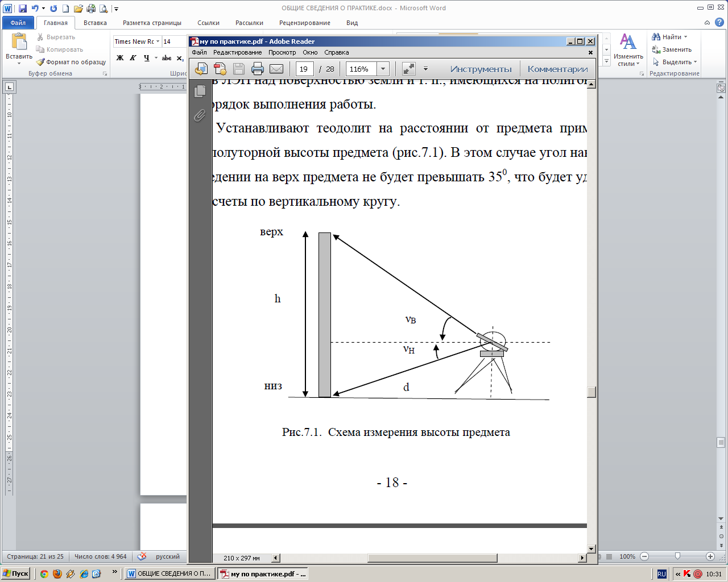The height and width of the screenshot is (582, 728).
Task: Activate the Формат по образцу painter
Action: [x=71, y=62]
